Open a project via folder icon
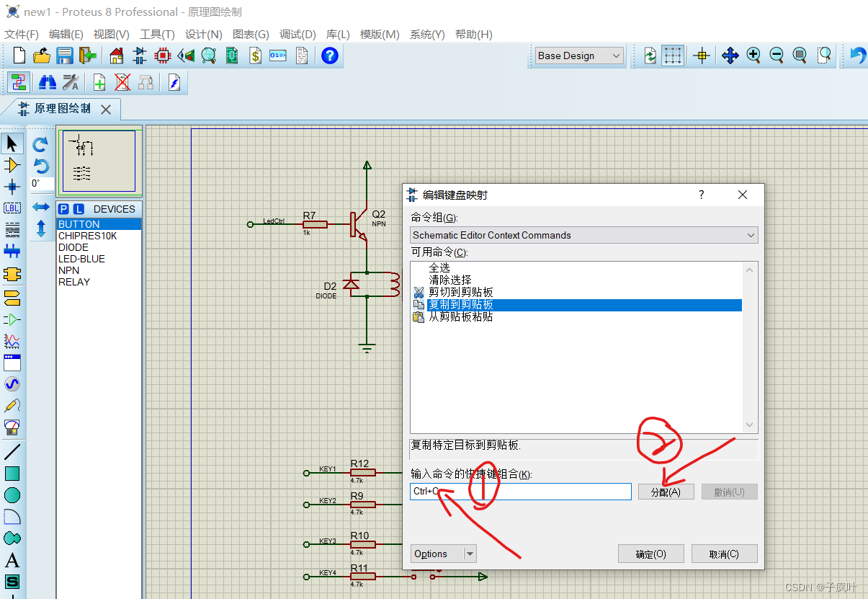868x599 pixels. (x=42, y=56)
